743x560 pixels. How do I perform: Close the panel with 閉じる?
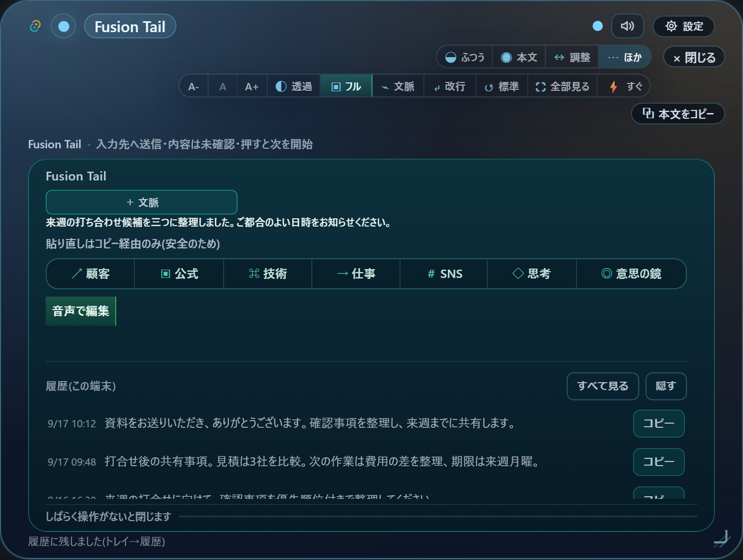click(x=694, y=57)
